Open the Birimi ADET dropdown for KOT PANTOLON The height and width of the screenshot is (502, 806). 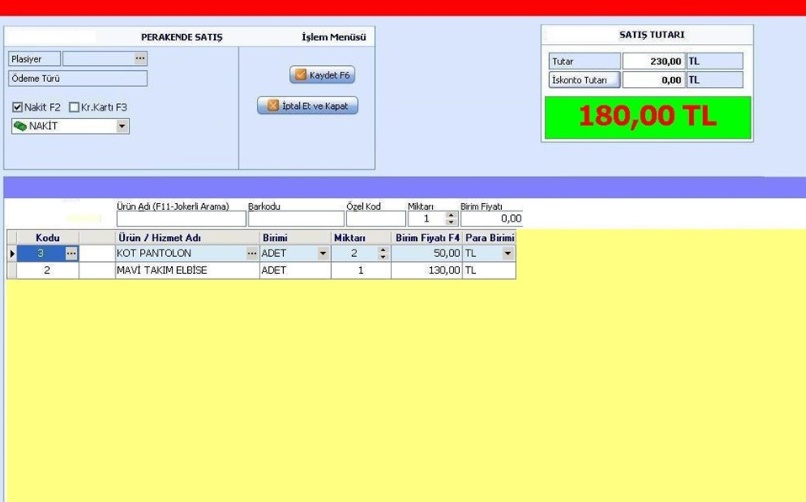tap(322, 254)
